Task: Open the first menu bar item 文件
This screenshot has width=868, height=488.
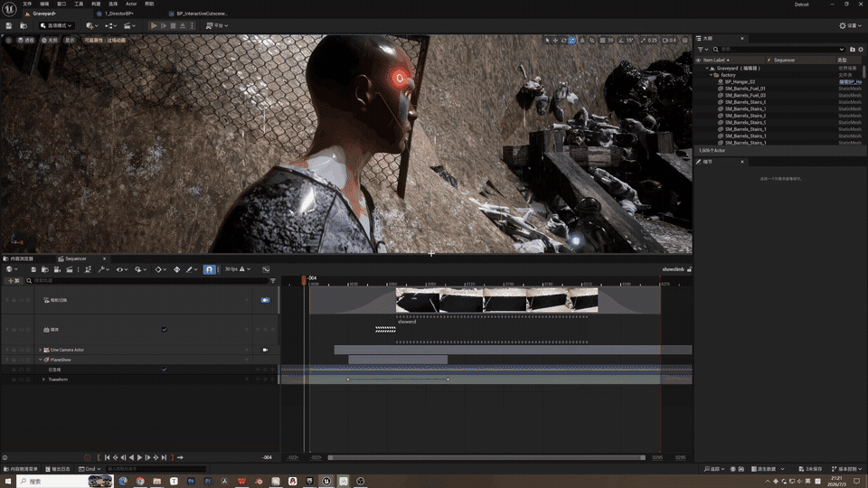Action: (27, 4)
